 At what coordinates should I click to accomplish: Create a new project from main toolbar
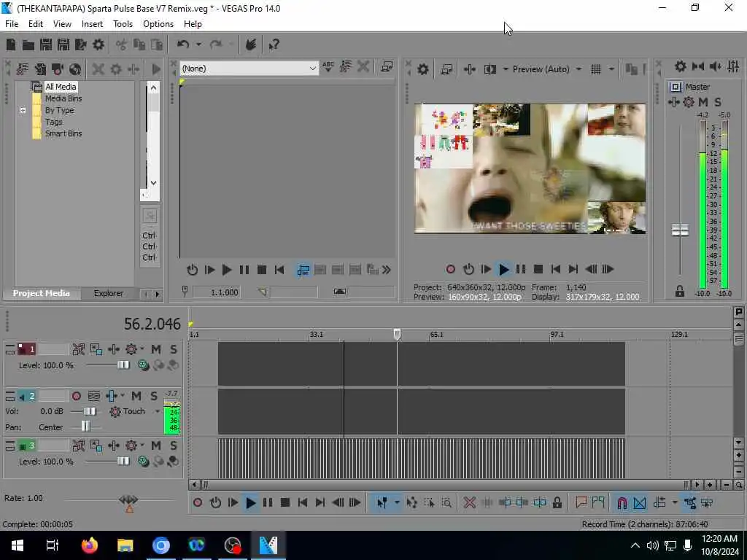point(11,44)
